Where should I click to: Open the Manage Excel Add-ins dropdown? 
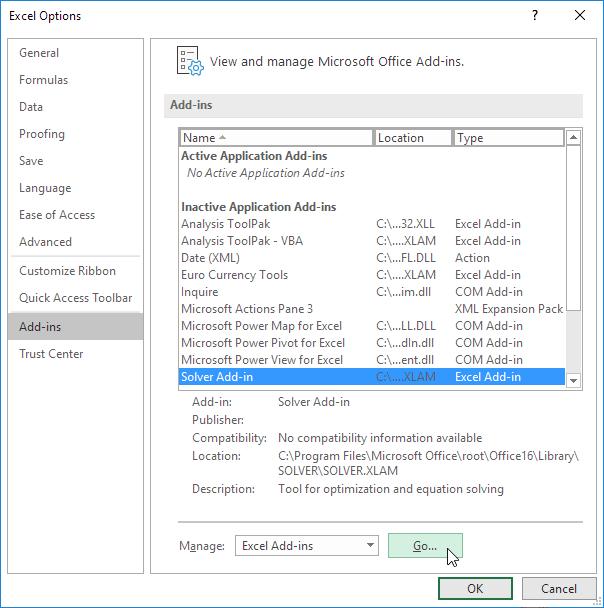307,546
